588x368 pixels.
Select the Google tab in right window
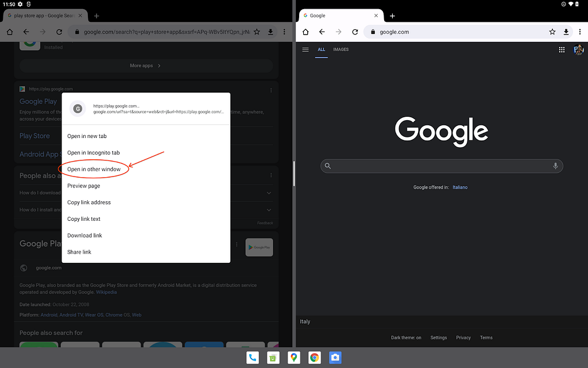point(341,16)
